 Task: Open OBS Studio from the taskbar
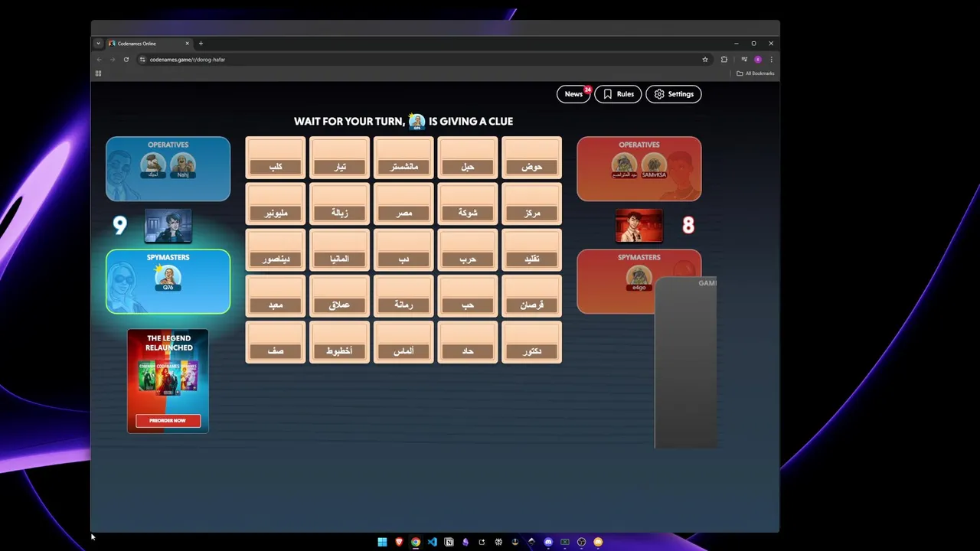click(582, 542)
